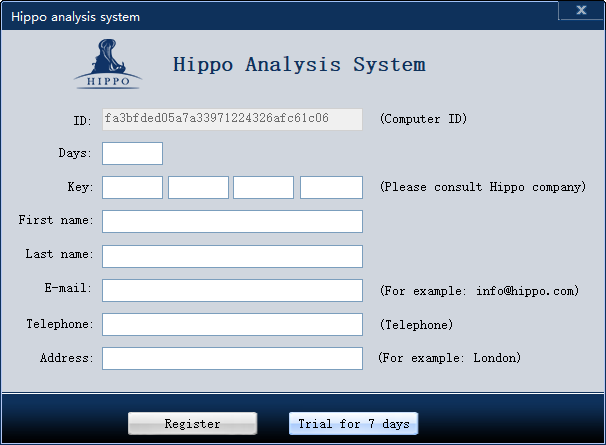The width and height of the screenshot is (606, 445).
Task: Focus the First name text field
Action: click(x=232, y=221)
